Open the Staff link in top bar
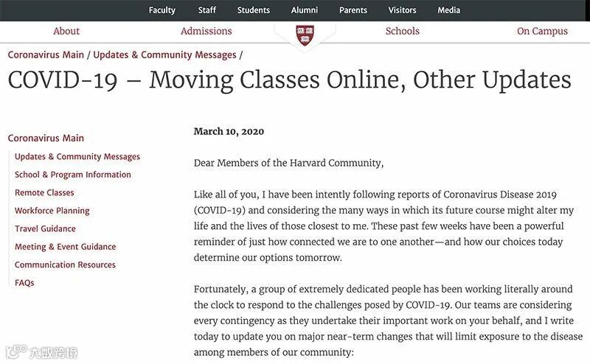The image size is (590, 364). pyautogui.click(x=207, y=10)
